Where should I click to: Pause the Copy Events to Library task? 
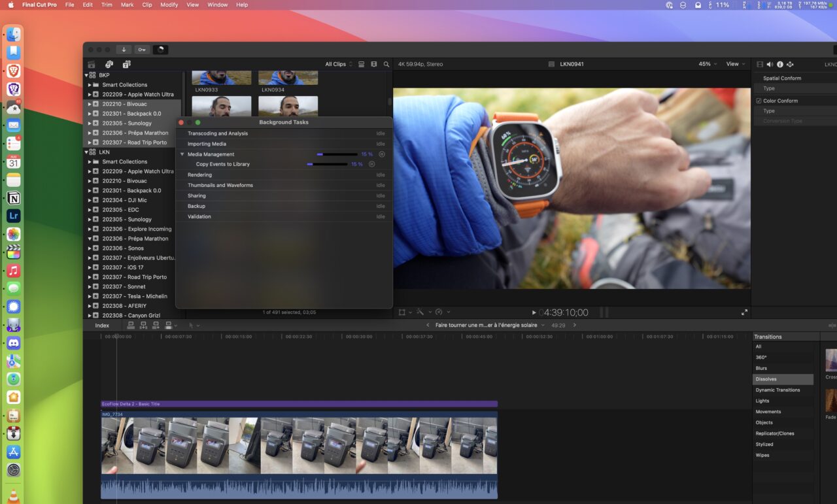pyautogui.click(x=371, y=164)
